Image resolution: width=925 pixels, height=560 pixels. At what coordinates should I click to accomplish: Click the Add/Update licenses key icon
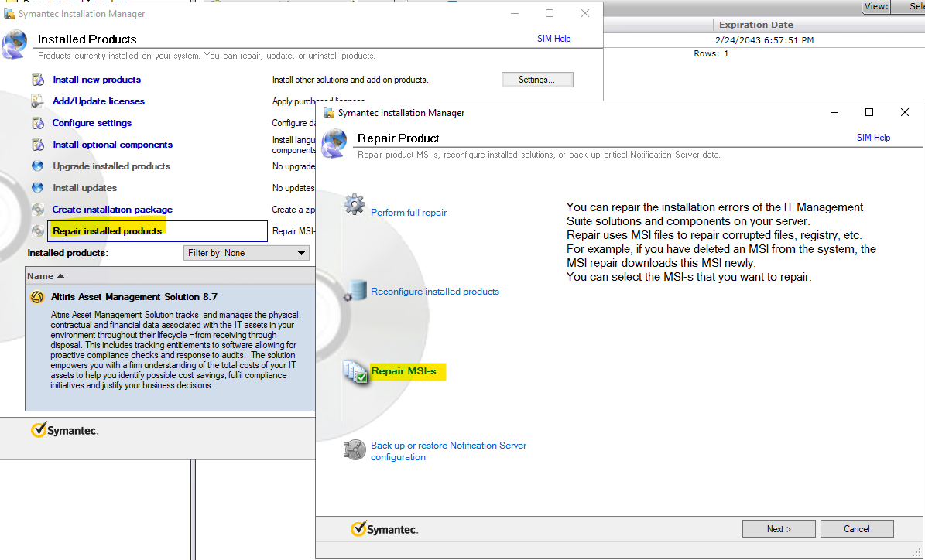click(x=38, y=101)
